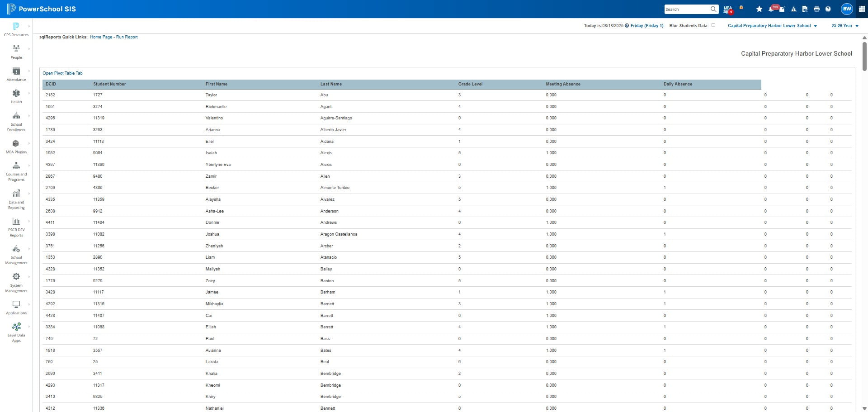Click the Friday (Friday 1) date link

click(x=647, y=26)
